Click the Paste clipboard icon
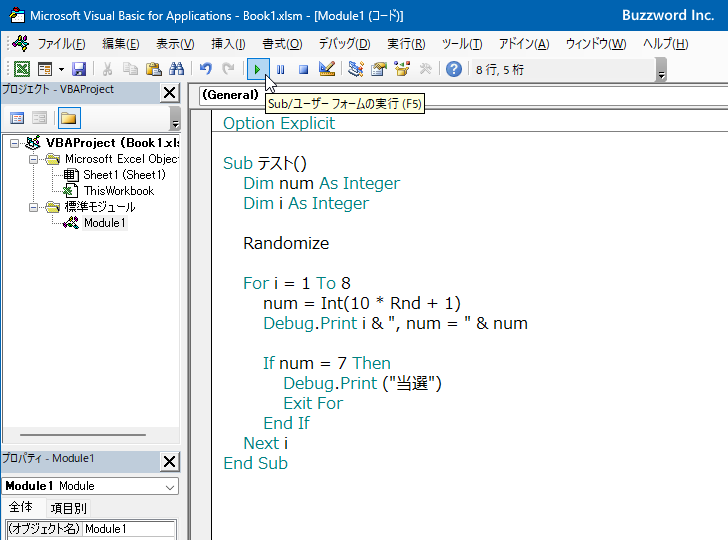 point(154,70)
